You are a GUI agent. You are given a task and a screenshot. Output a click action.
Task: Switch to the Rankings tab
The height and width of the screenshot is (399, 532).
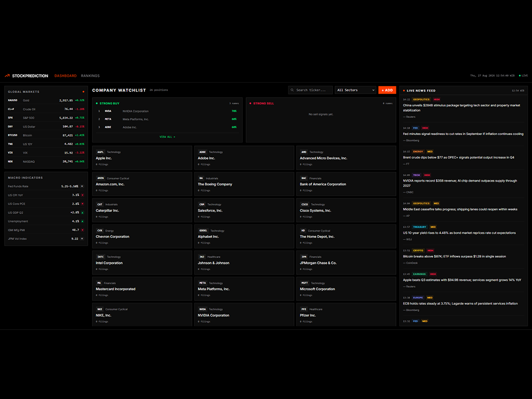90,76
